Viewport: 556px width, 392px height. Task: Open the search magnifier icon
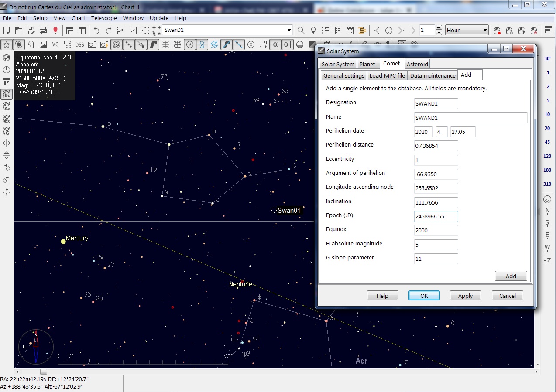tap(301, 31)
